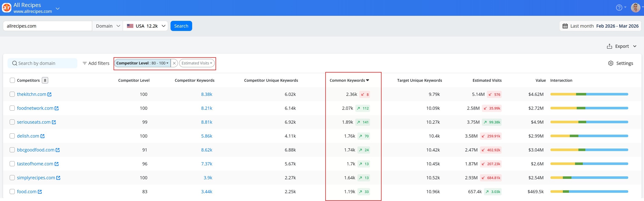Screen dimensions: 644x201
Task: Open the Settings gear icon
Action: [x=611, y=63]
